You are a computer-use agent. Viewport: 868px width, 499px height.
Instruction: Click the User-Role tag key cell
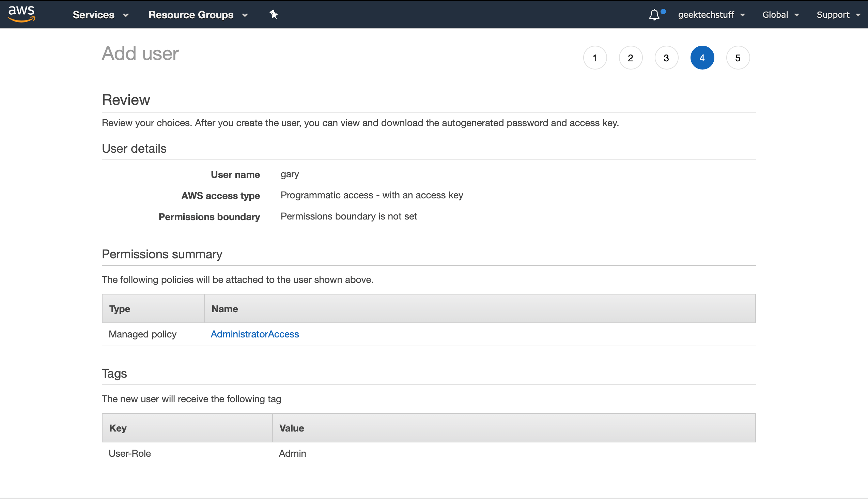click(x=129, y=453)
